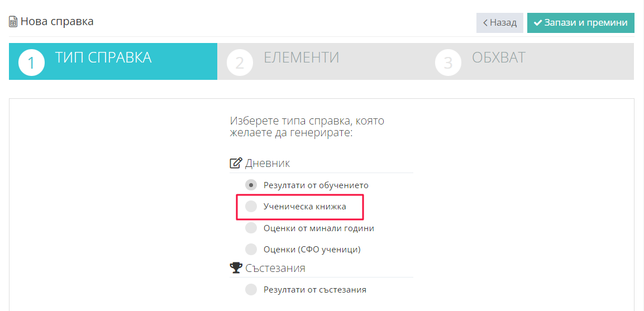
Task: Click the step 3 circle badge
Action: [448, 63]
